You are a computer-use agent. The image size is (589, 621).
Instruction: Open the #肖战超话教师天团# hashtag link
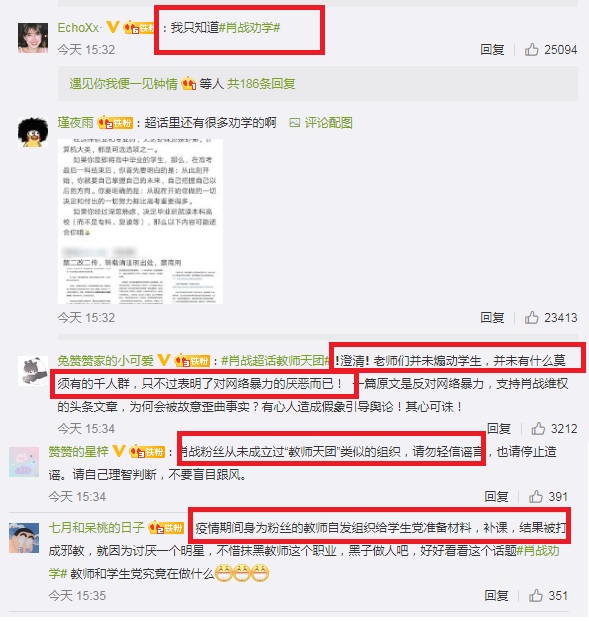tap(276, 361)
